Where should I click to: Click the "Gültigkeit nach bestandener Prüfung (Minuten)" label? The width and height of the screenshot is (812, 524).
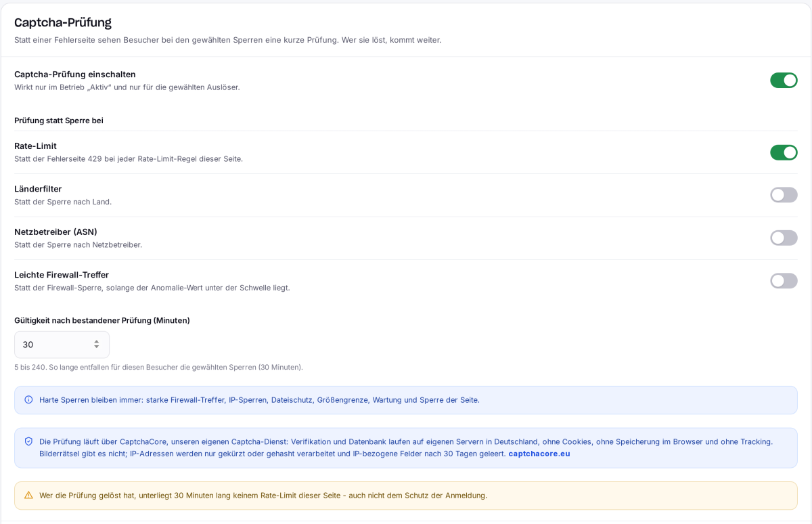tap(102, 320)
